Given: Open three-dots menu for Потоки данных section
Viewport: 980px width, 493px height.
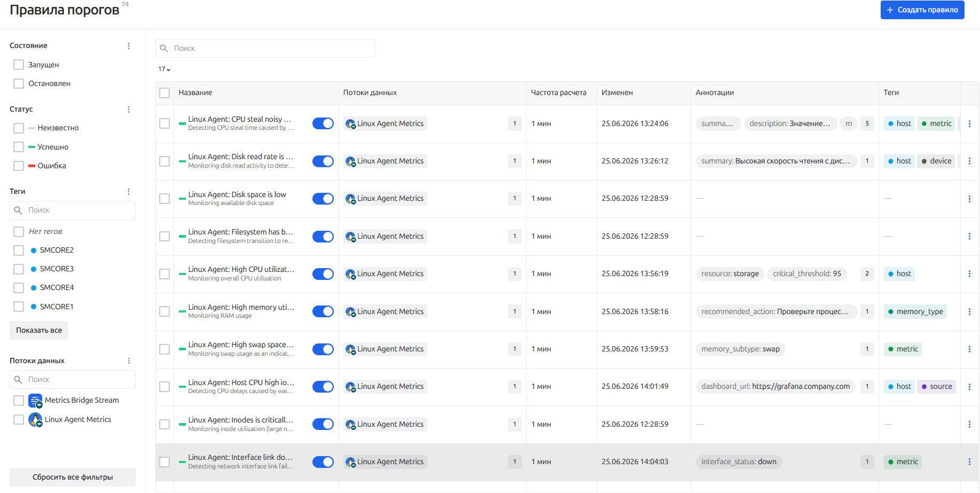Looking at the screenshot, I should click(129, 361).
